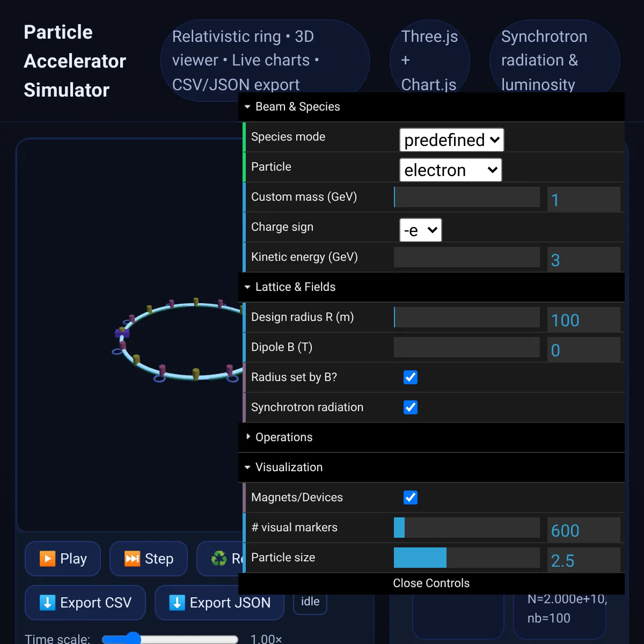Toggle the Radius set by B checkbox
The image size is (644, 644).
click(x=411, y=377)
